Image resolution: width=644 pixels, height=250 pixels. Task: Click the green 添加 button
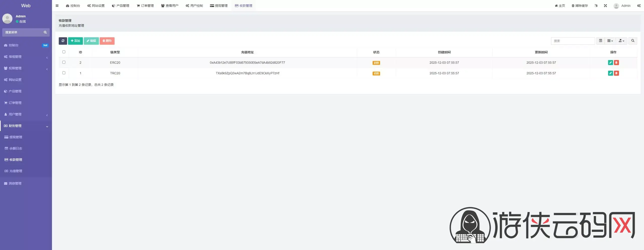[75, 41]
